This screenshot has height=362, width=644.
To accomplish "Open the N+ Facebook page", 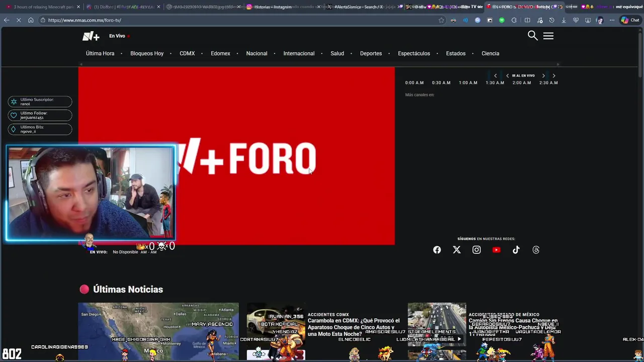I will [437, 250].
